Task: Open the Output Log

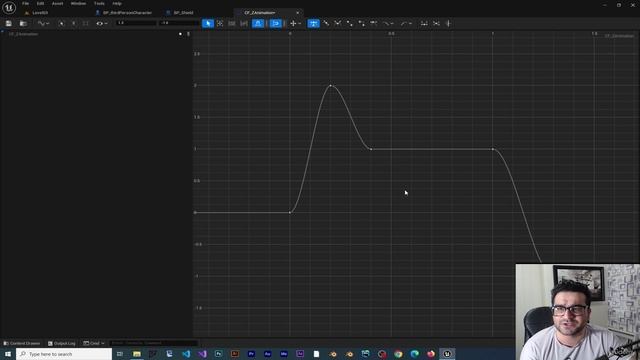Action: coord(62,343)
